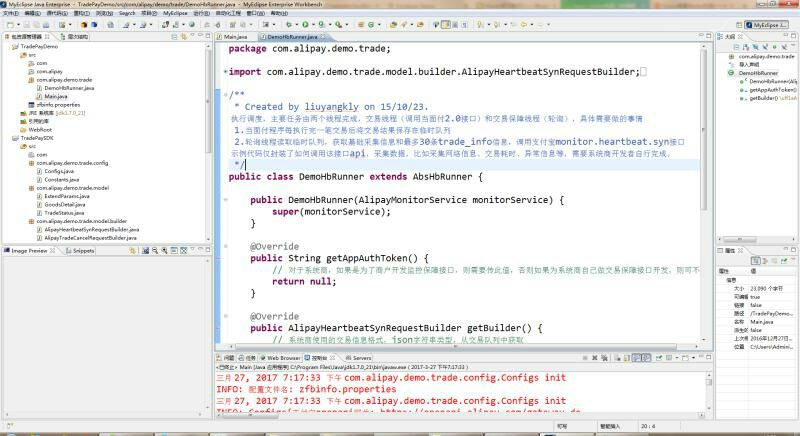Image resolution: width=800 pixels, height=436 pixels.
Task: Open the MyEclipse menu in the menu bar
Action: click(175, 13)
